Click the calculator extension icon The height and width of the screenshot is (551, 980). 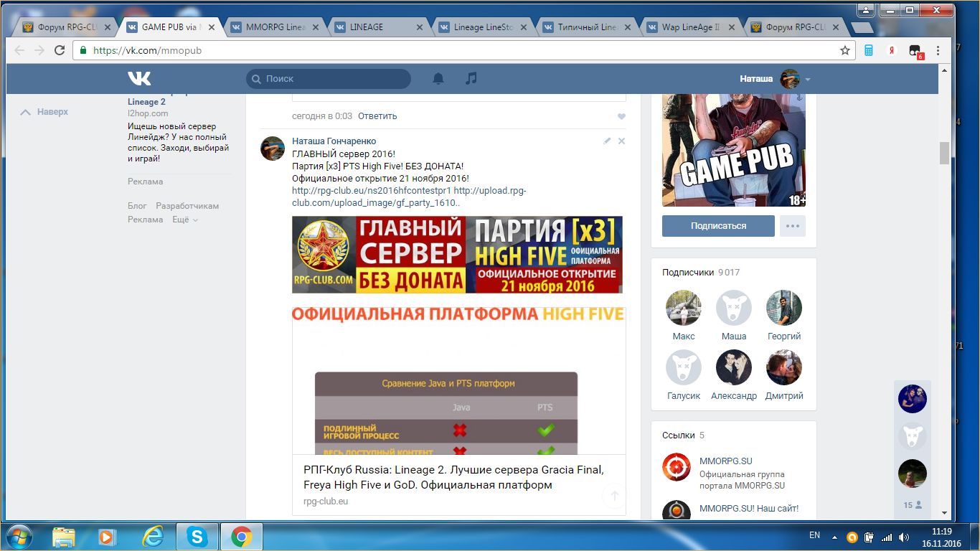(869, 50)
